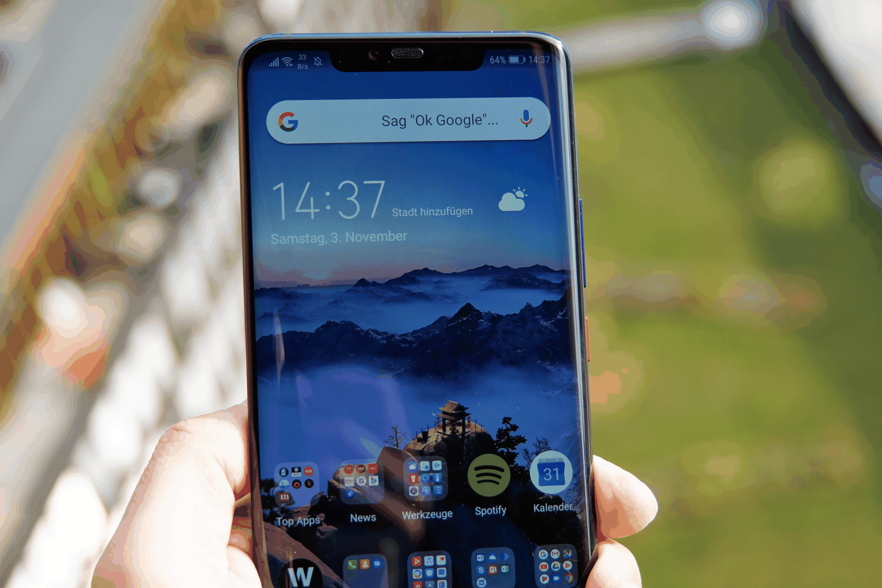Tap the Google 'G' logo icon
Screen dimensions: 882x588
287,120
